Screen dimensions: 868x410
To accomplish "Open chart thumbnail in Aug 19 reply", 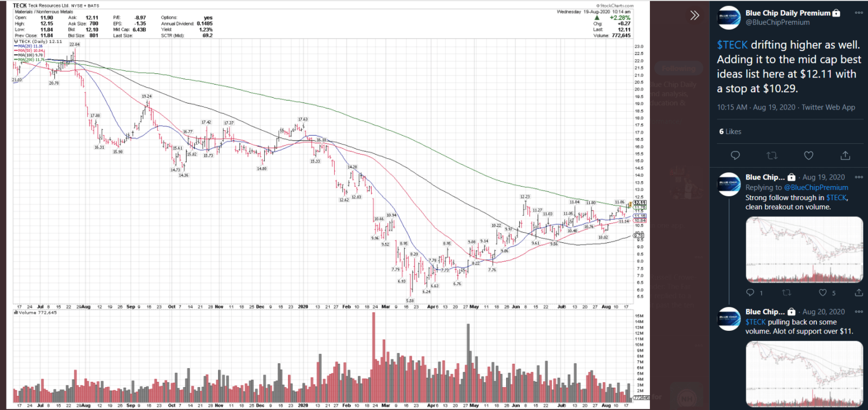I will pos(804,249).
